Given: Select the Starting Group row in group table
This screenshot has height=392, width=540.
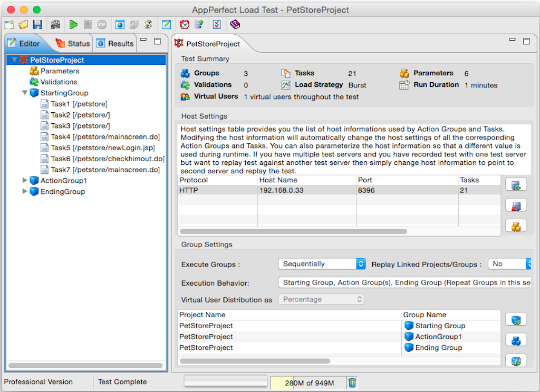Looking at the screenshot, I should coord(339,326).
